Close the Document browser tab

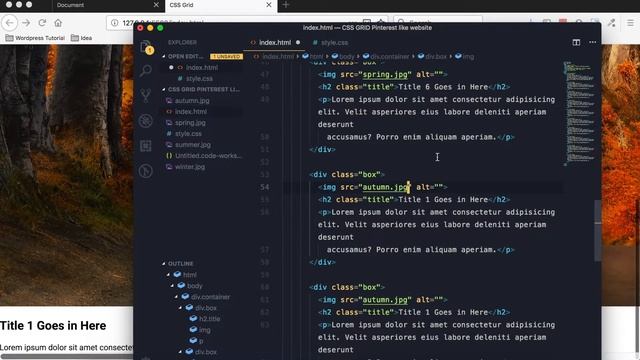(x=156, y=5)
